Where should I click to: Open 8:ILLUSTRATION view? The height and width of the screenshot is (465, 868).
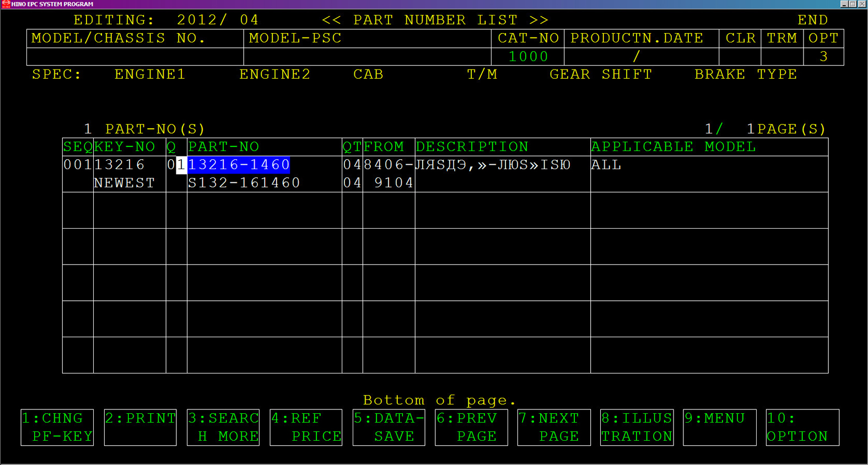(637, 427)
